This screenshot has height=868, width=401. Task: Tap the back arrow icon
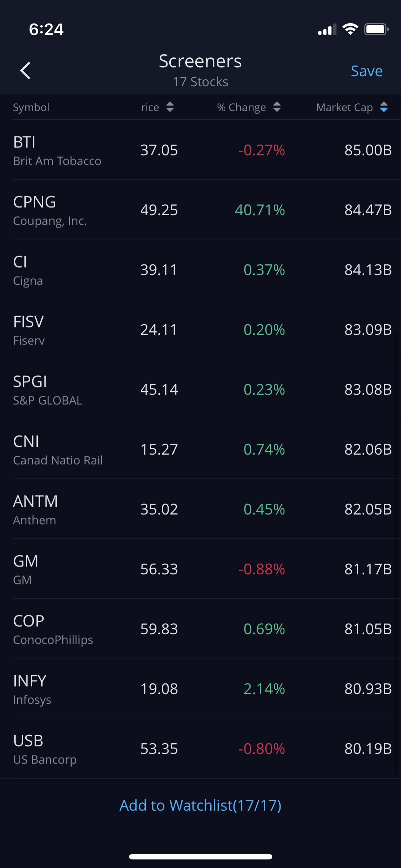[x=25, y=71]
